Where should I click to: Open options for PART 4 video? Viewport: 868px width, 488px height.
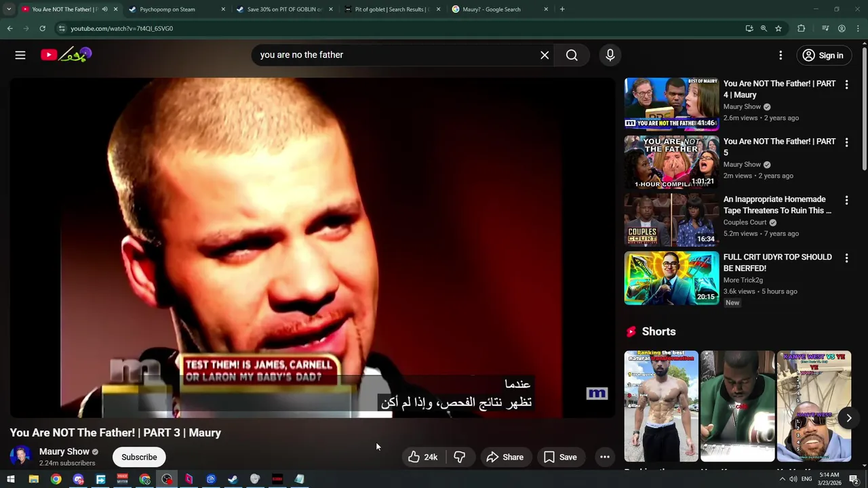click(x=846, y=85)
